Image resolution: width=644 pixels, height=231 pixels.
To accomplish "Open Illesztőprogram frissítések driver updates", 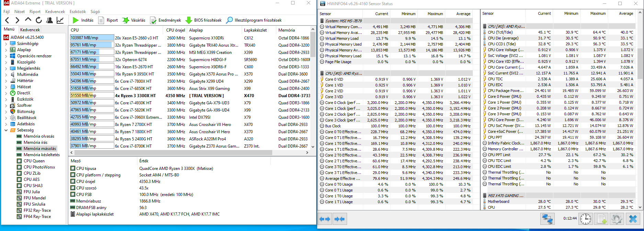I will [254, 20].
